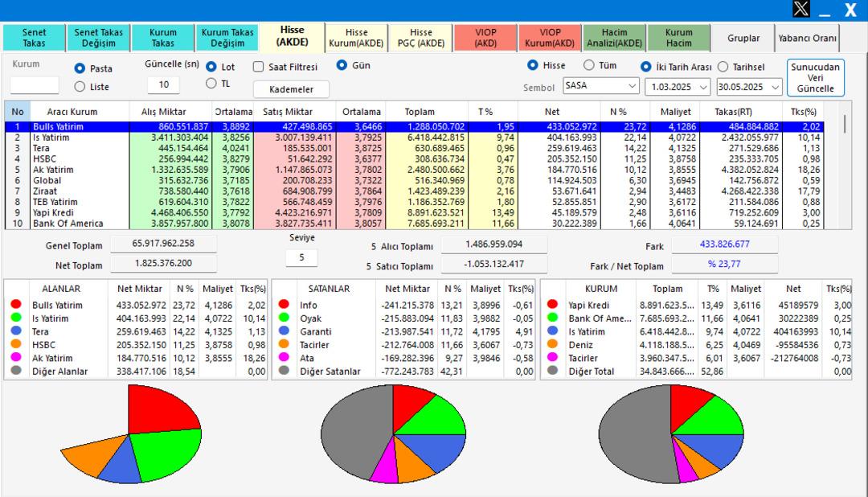Click green swatch next to Oyak

point(284,318)
